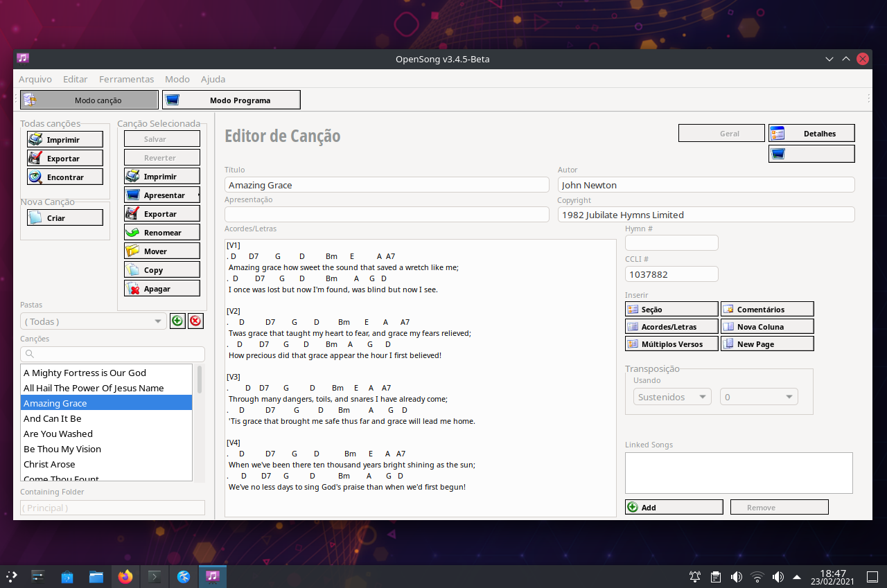
Task: Click the red delete-folder icon beside Pastas
Action: pos(195,321)
